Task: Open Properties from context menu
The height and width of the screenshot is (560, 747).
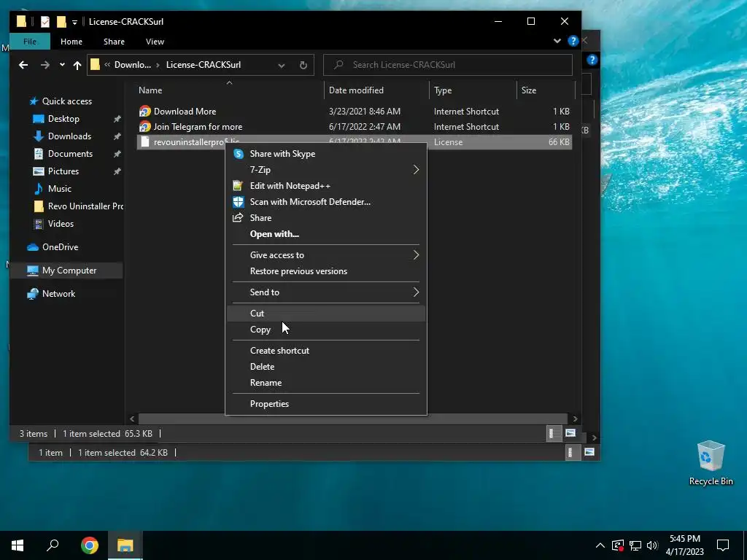Action: pyautogui.click(x=326, y=404)
